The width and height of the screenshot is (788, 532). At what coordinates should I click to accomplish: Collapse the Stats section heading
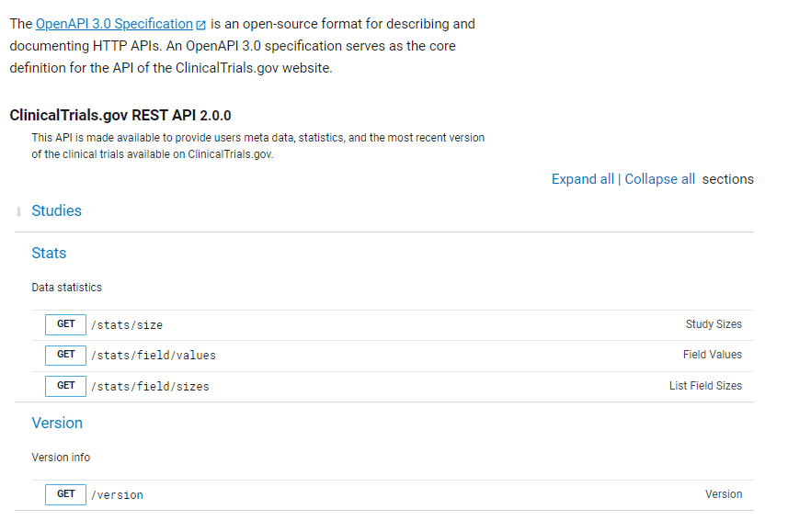click(x=49, y=254)
